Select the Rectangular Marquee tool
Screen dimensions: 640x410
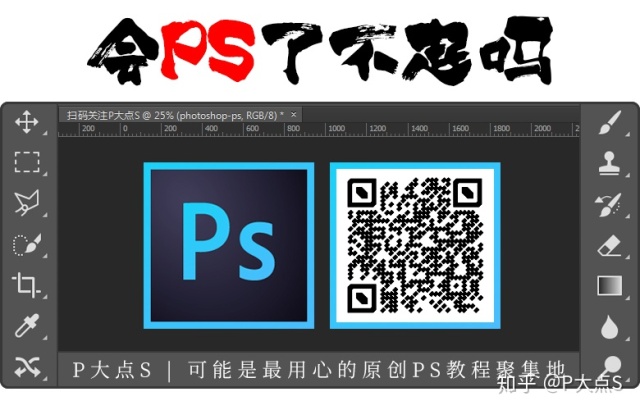click(27, 162)
